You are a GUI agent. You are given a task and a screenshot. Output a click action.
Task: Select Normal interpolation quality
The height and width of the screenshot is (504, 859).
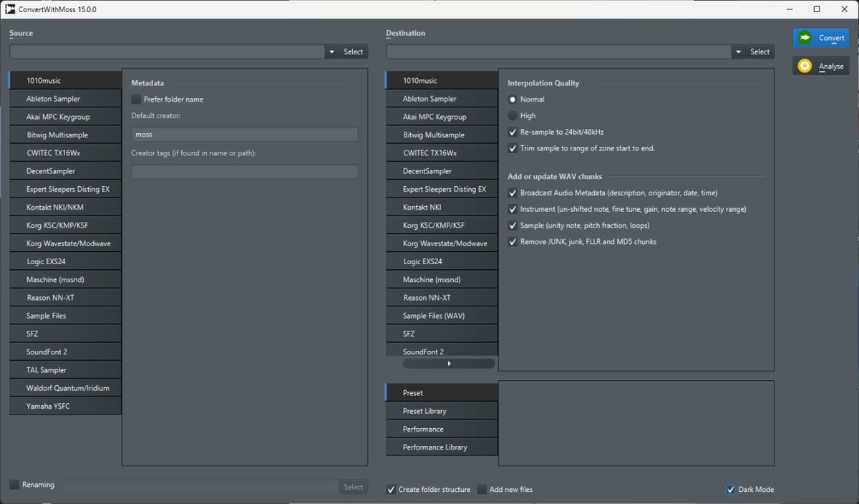[x=513, y=100]
